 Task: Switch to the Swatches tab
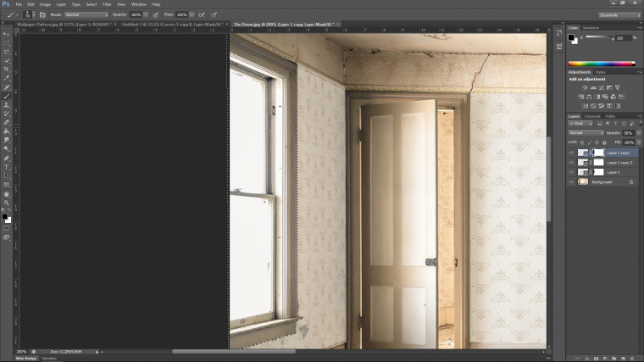click(591, 28)
